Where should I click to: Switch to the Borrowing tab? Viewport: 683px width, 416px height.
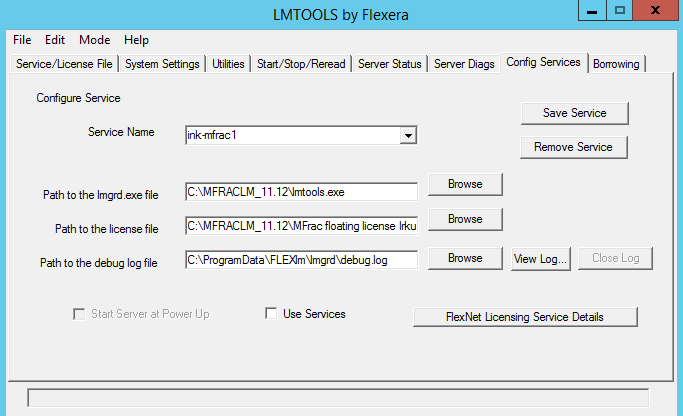coord(616,64)
